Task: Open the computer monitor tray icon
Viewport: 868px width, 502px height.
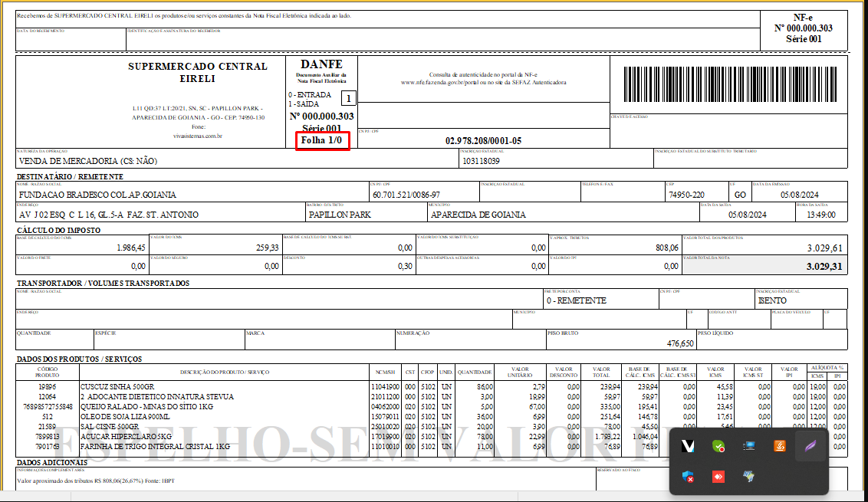Action: 749,445
